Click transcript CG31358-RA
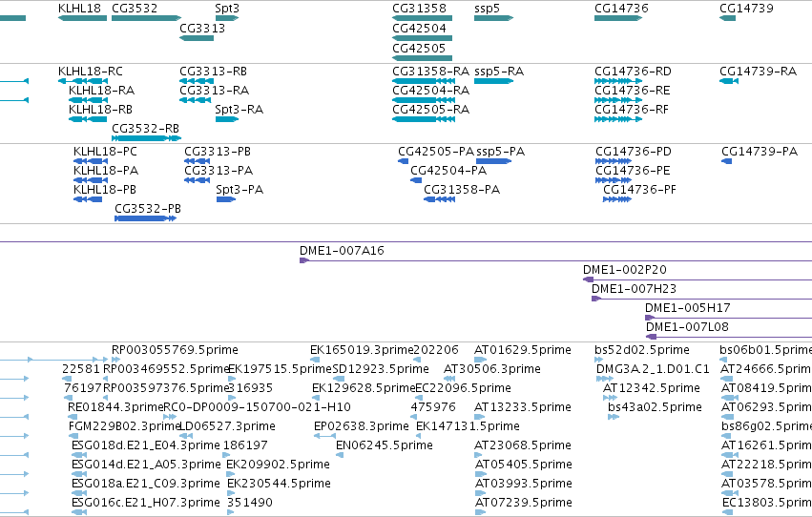 pos(424,81)
